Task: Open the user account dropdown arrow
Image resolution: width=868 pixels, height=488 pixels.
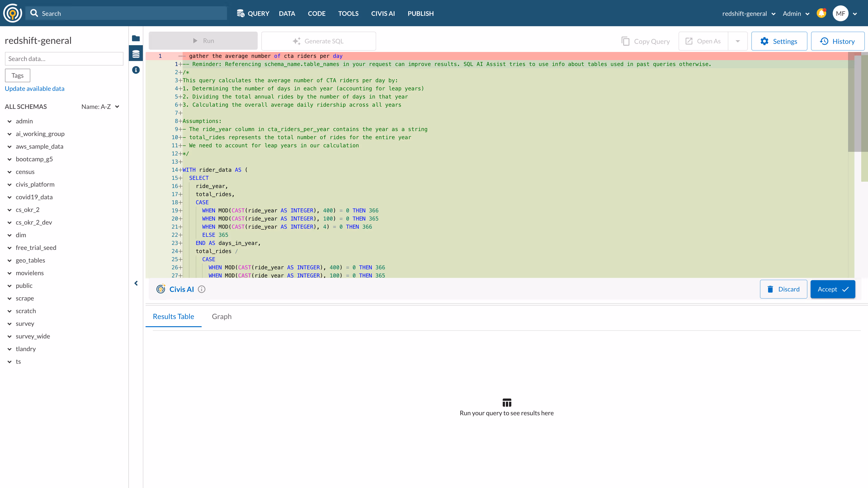Action: pos(855,14)
